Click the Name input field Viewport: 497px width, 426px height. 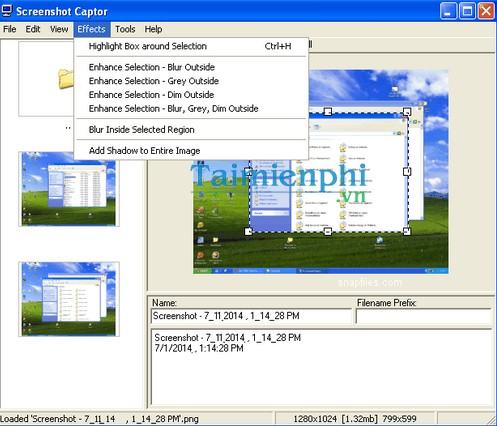click(251, 316)
